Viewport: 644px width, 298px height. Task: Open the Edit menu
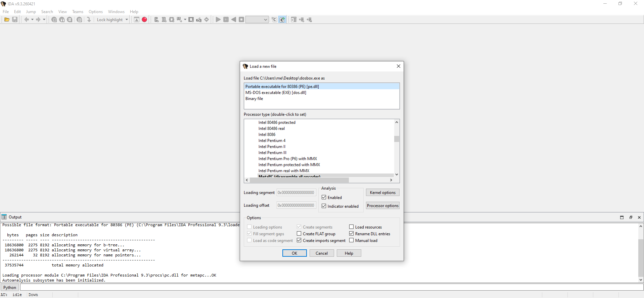(17, 11)
